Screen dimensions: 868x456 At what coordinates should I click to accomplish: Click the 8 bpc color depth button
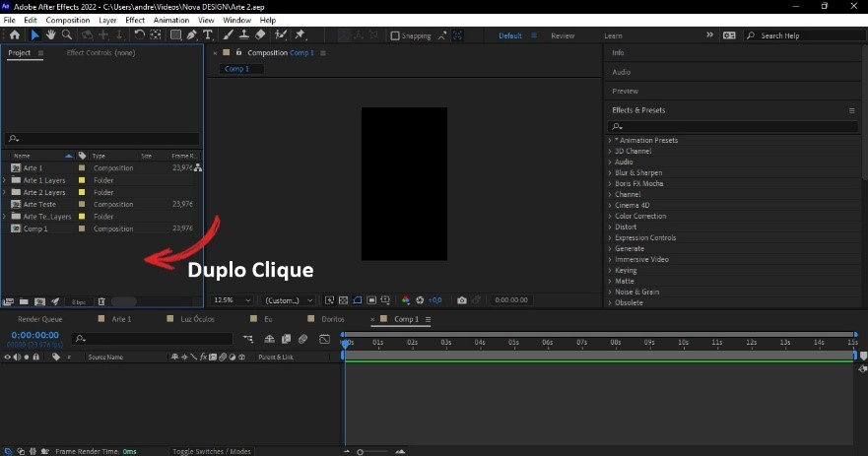(79, 302)
